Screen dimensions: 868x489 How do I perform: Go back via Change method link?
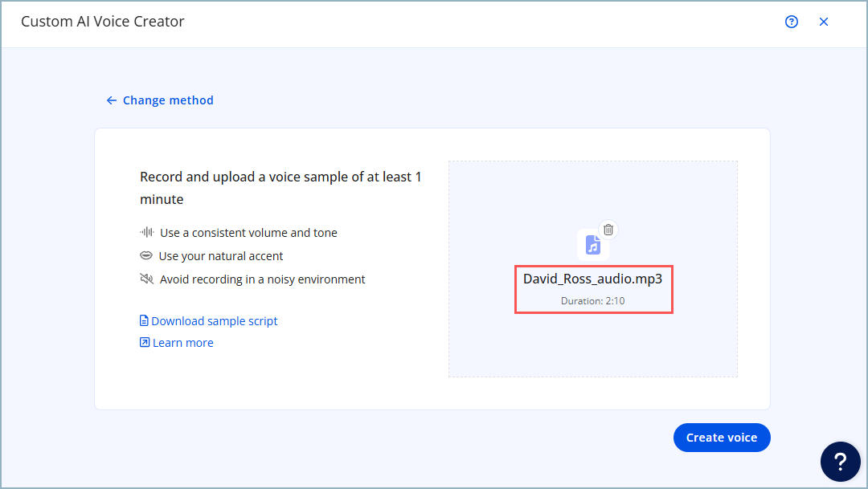[x=168, y=100]
